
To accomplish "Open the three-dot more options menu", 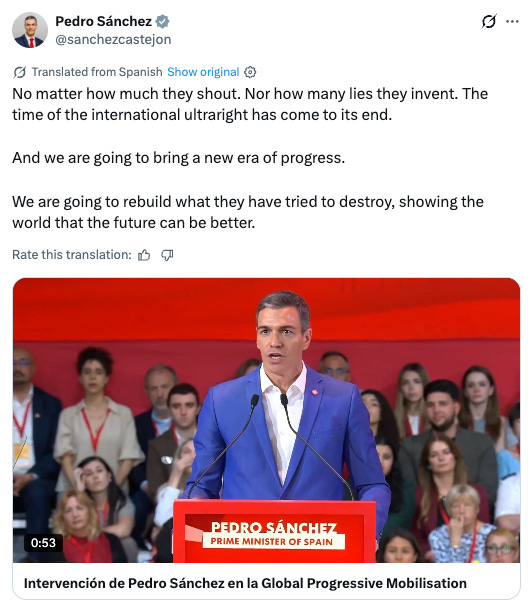I will [x=512, y=21].
